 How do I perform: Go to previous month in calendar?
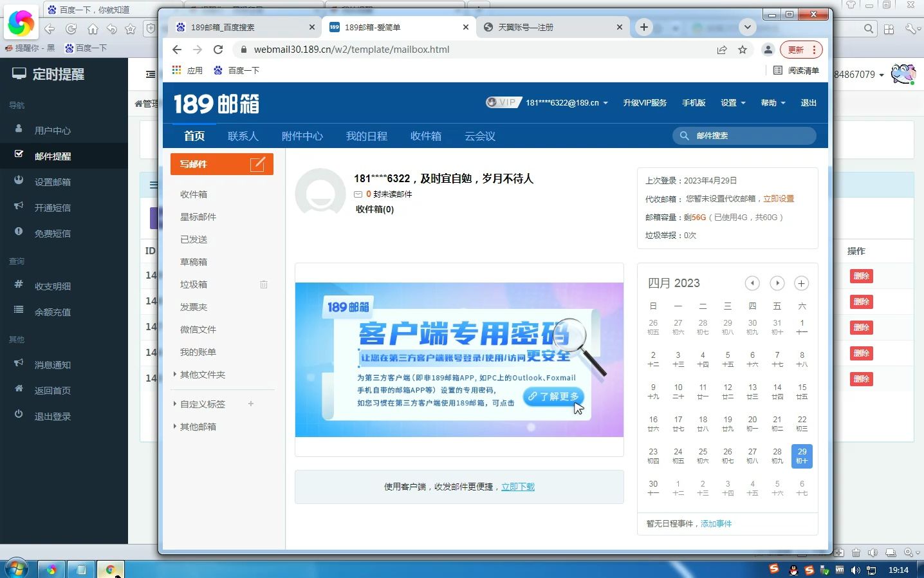click(752, 283)
